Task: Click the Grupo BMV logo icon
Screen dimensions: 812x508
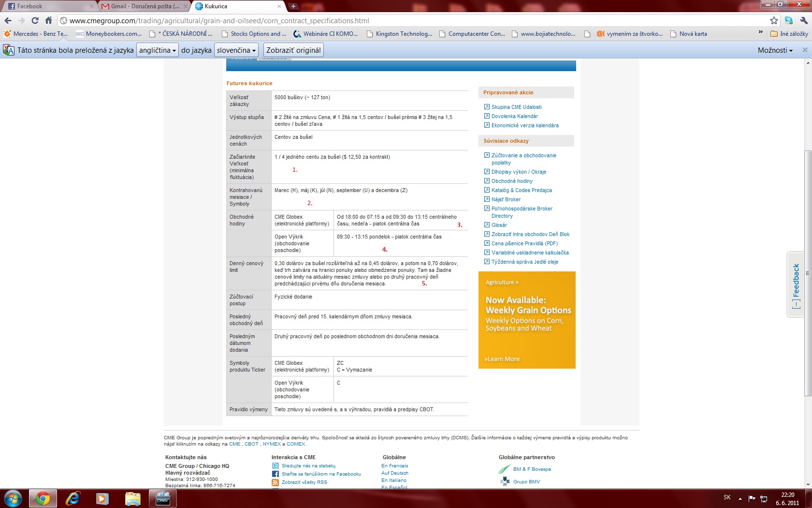Action: coord(505,481)
